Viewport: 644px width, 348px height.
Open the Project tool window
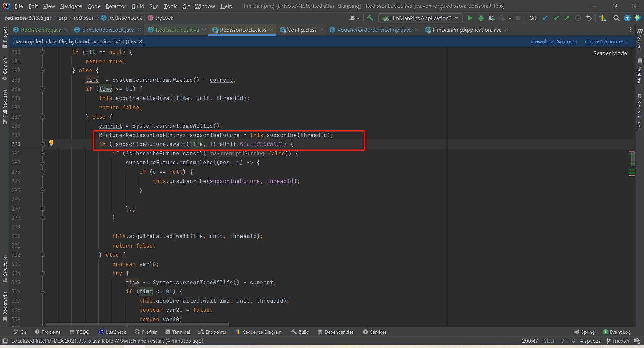point(5,38)
